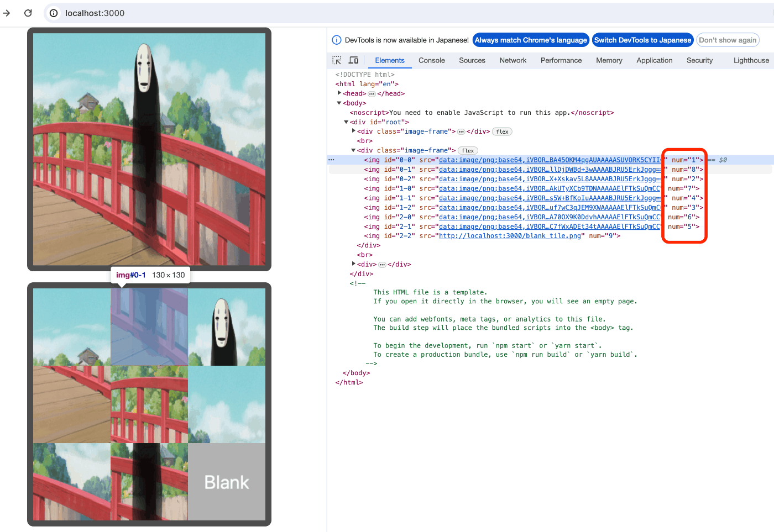Image resolution: width=774 pixels, height=532 pixels.
Task: Click the ellipsis in first image-frame div
Action: (461, 131)
